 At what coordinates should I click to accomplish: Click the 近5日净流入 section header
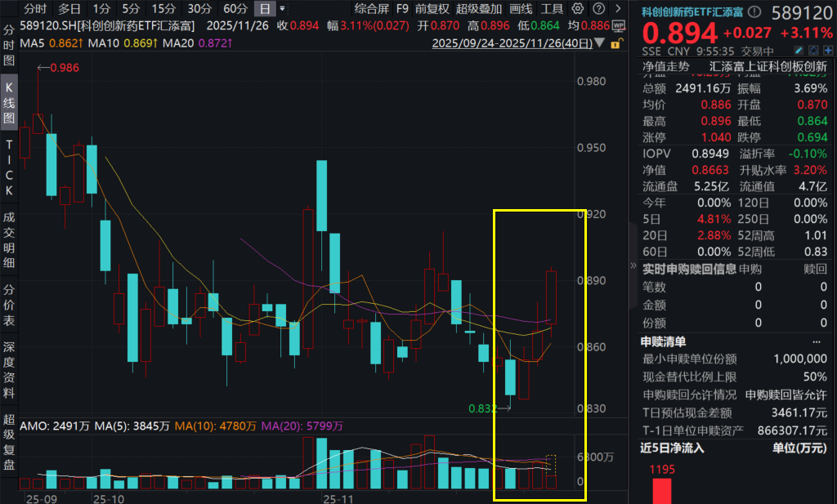coord(672,448)
